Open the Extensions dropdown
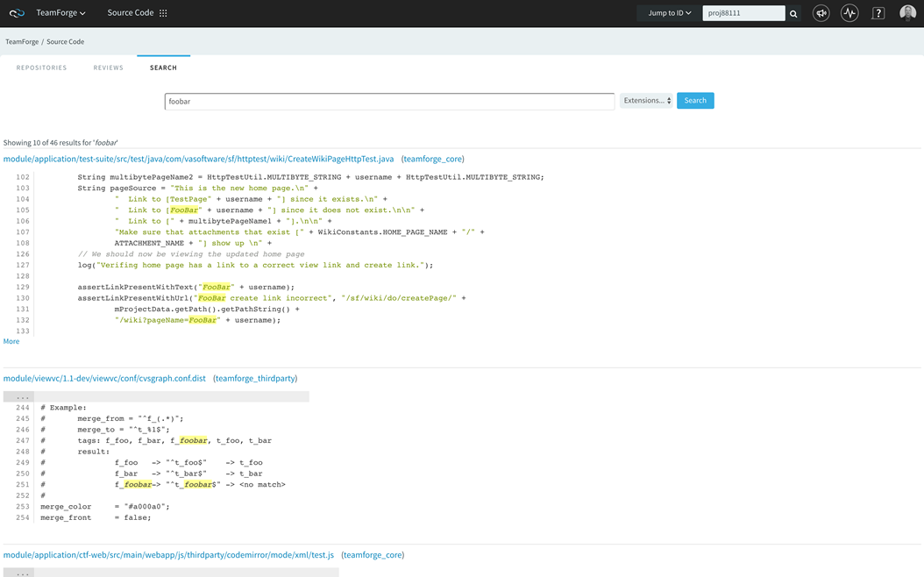Viewport: 924px width, 577px height. point(646,101)
